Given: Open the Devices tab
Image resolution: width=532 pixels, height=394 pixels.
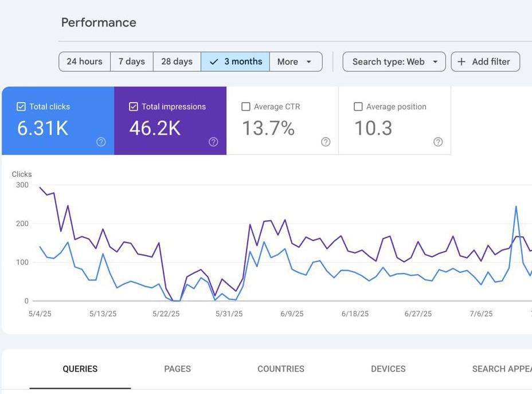Looking at the screenshot, I should pos(388,369).
